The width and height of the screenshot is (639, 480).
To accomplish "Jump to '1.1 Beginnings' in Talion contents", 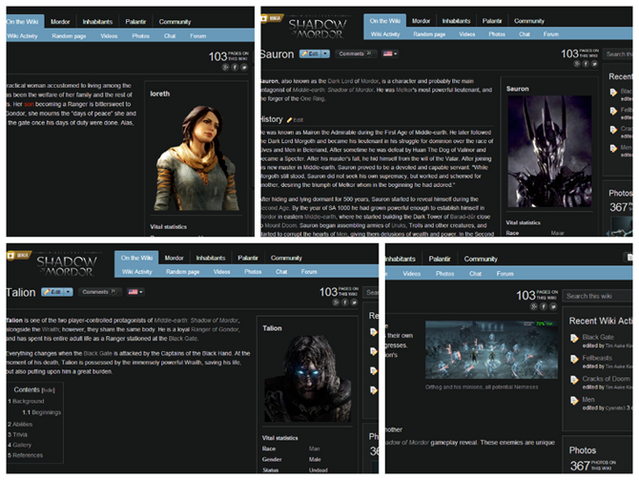I will pos(42,412).
